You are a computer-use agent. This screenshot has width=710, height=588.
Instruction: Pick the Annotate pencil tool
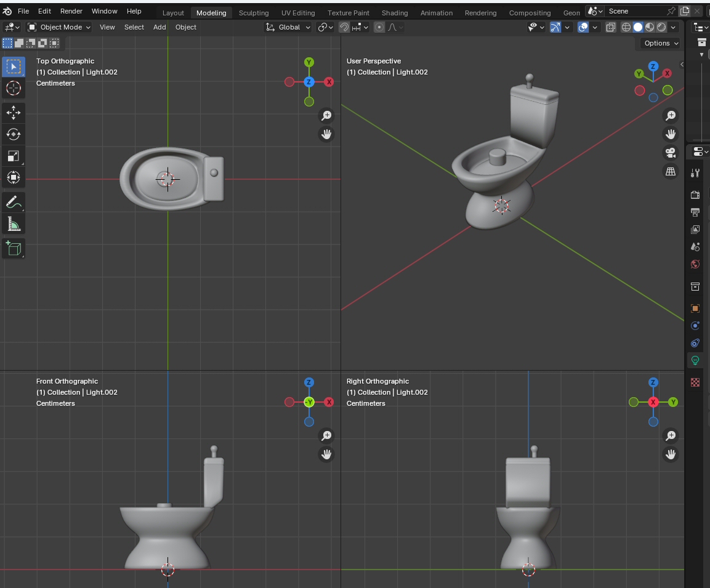(14, 201)
